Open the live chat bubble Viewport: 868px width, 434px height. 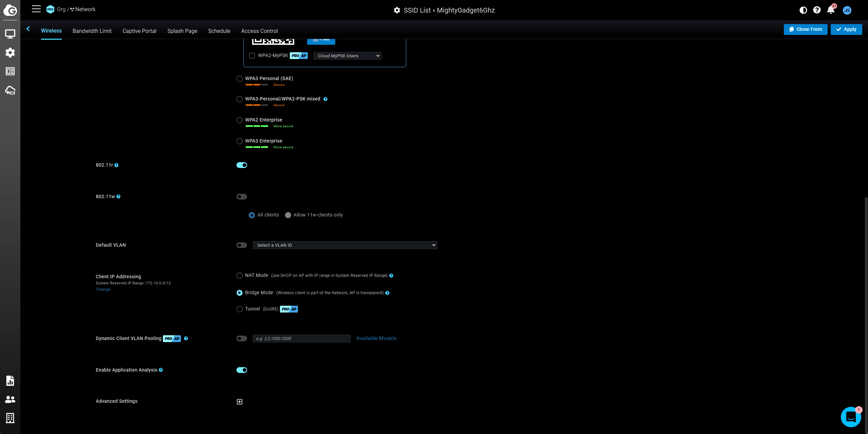tap(850, 417)
